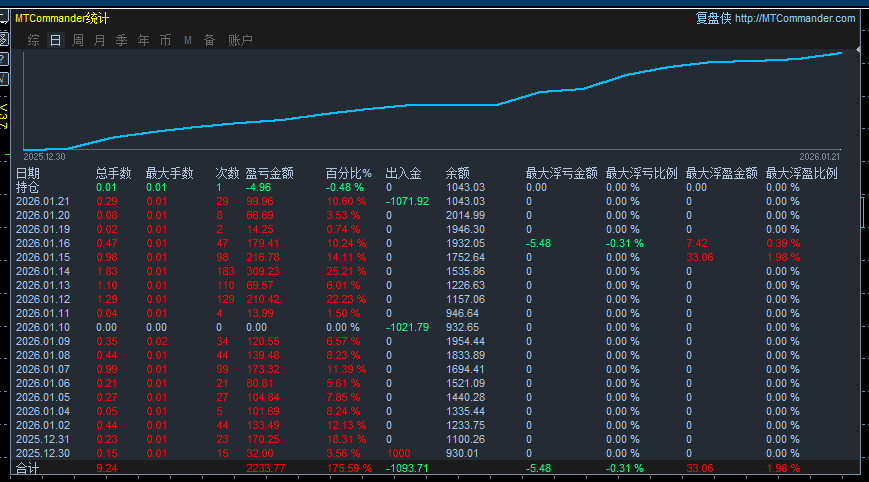Viewport: 869px width, 482px height.
Task: Click the chart end date label 2026.01.21
Action: [819, 157]
